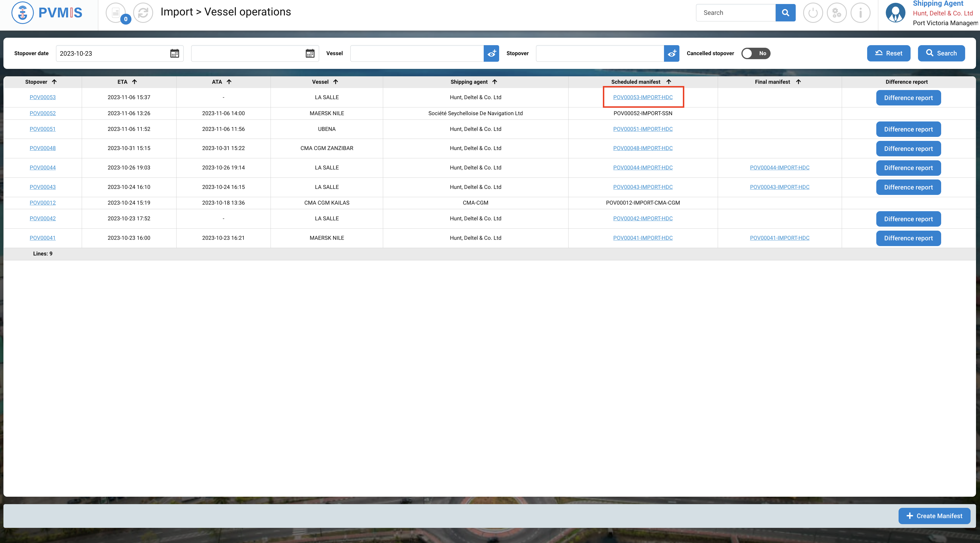Open calendar for stopover end date
Image resolution: width=980 pixels, height=543 pixels.
pyautogui.click(x=310, y=53)
